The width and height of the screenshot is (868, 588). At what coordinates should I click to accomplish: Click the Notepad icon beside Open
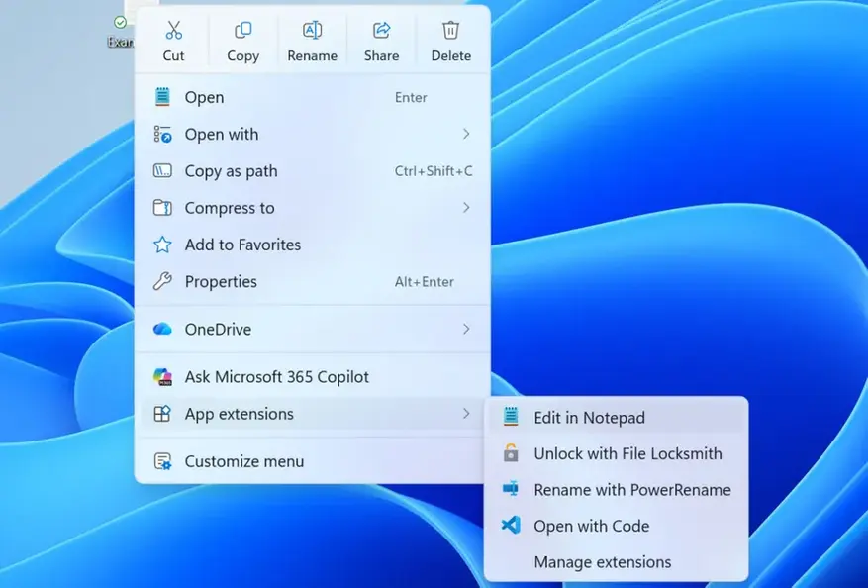162,97
